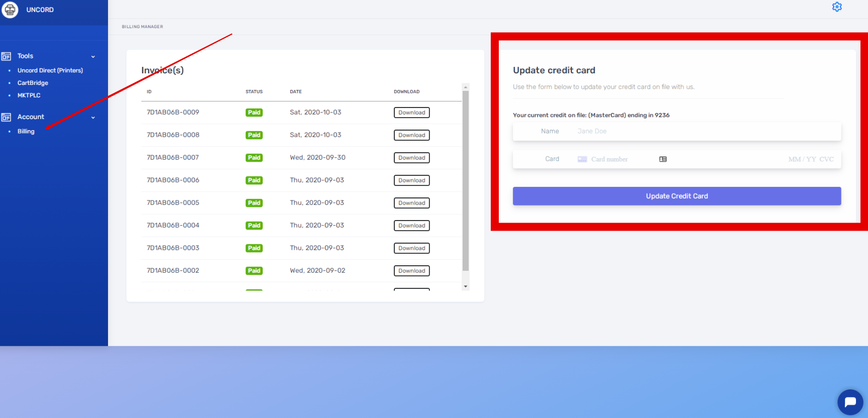Click the credit card brand icon

coord(582,159)
